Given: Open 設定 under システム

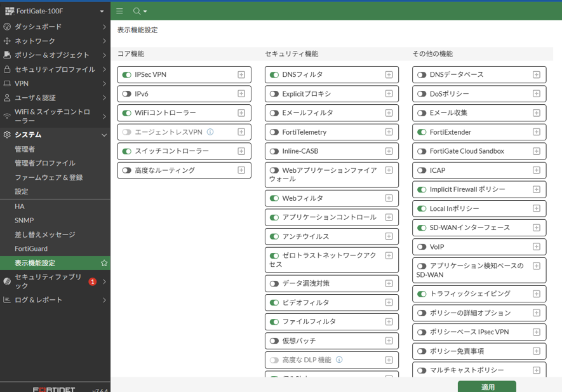Looking at the screenshot, I should tap(21, 191).
